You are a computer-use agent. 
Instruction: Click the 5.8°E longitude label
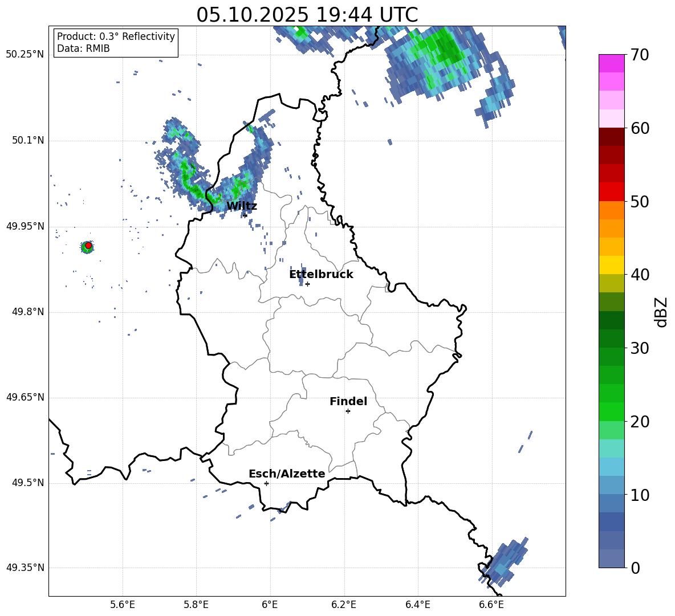coord(196,605)
